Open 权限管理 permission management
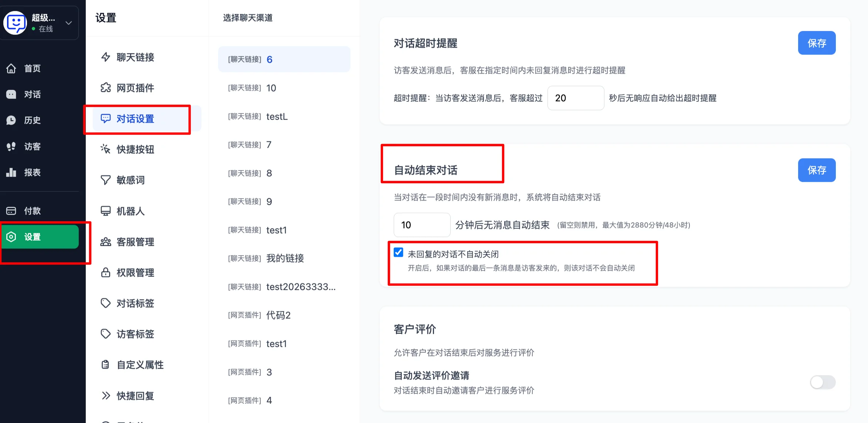Viewport: 868px width, 423px height. [135, 273]
